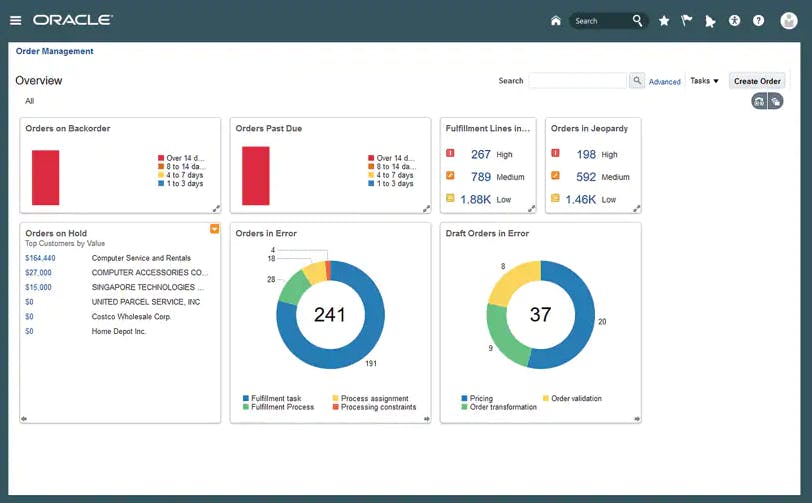Click the global search magnifier icon
Viewport: 812px width, 503px height.
[x=637, y=21]
